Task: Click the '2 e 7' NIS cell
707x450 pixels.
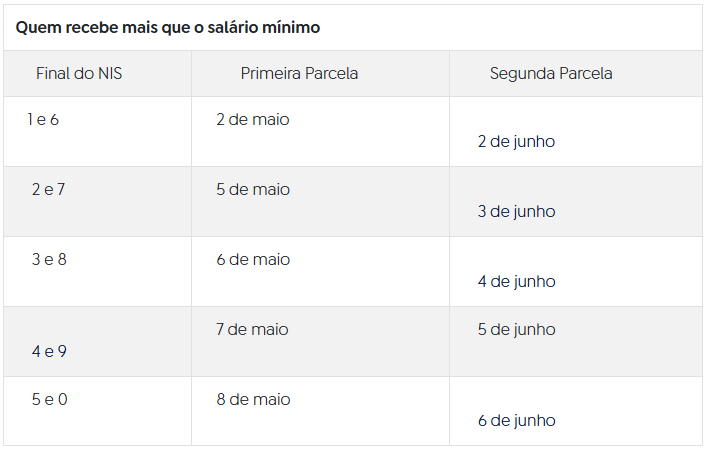Action: [x=48, y=190]
